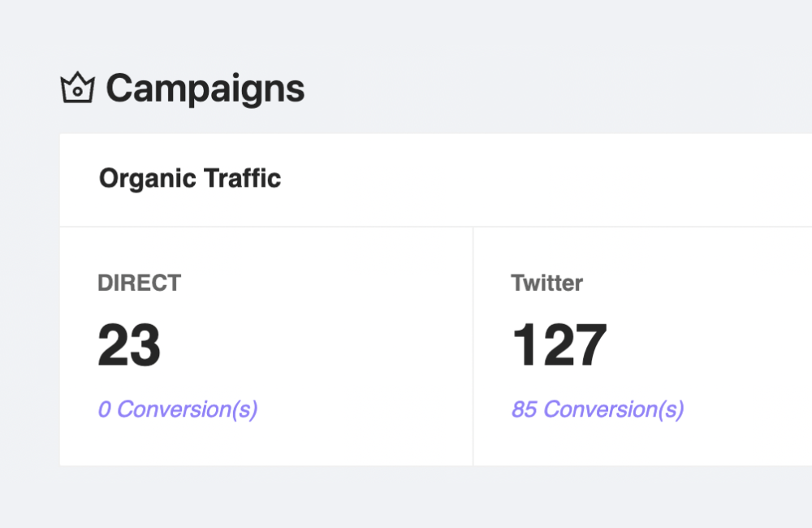This screenshot has width=812, height=528.
Task: Open the 0 Conversion(s) link
Action: pos(177,409)
